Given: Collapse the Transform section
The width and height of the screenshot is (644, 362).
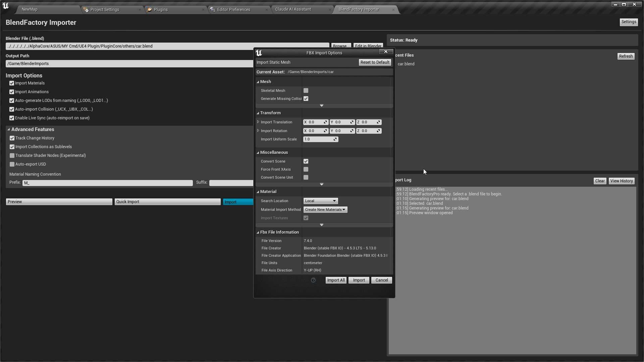Looking at the screenshot, I should click(x=258, y=113).
